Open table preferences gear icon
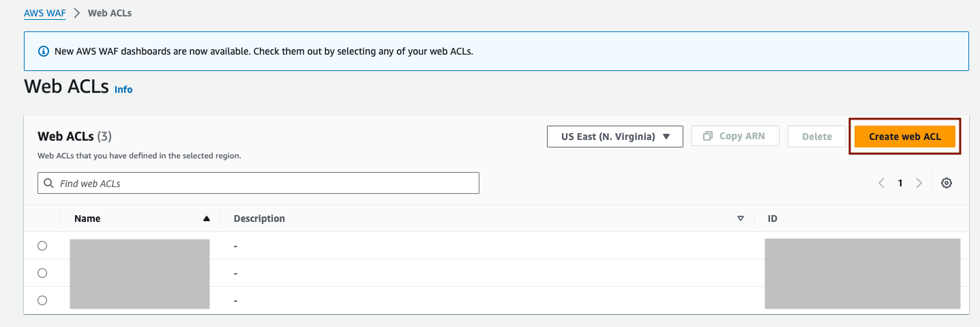 tap(946, 183)
